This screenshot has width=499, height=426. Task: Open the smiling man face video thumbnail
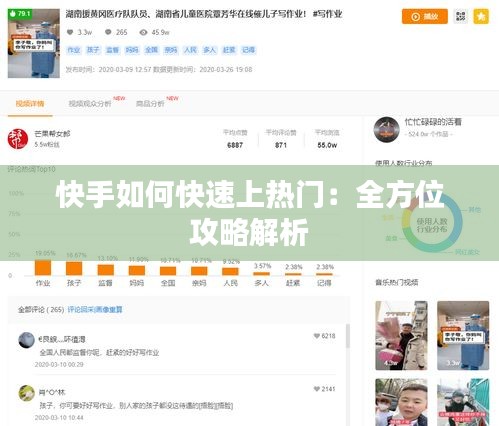[401, 402]
